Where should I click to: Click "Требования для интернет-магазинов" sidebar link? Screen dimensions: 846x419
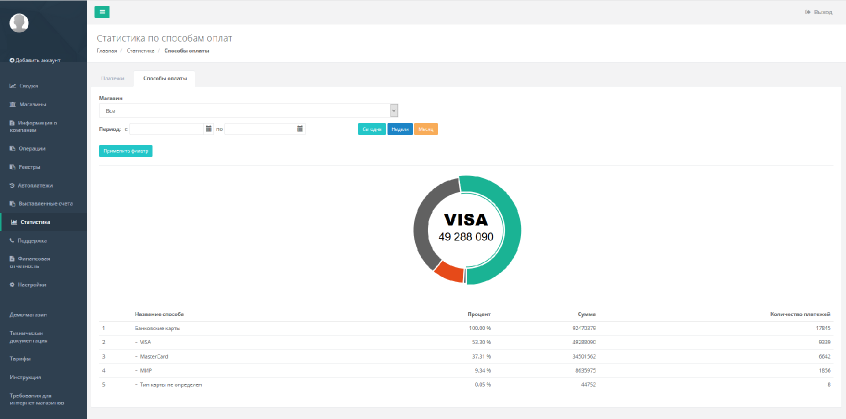coord(37,399)
